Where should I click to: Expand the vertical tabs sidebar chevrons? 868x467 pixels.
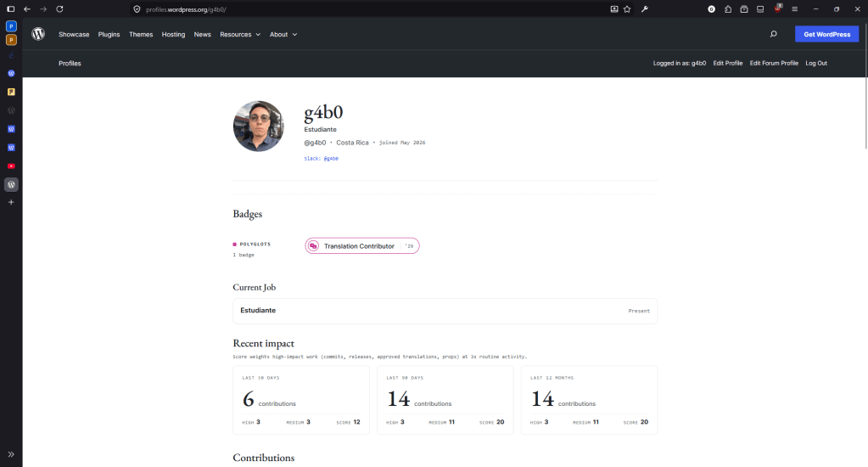[x=11, y=454]
